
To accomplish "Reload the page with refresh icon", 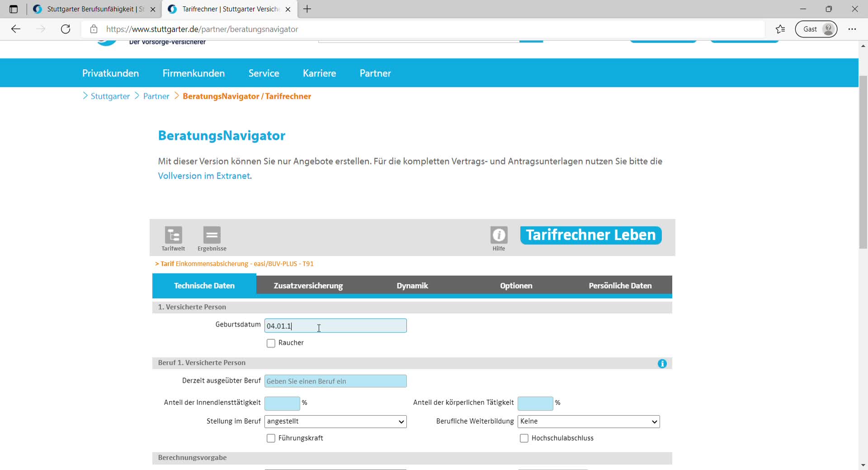I will pos(66,29).
